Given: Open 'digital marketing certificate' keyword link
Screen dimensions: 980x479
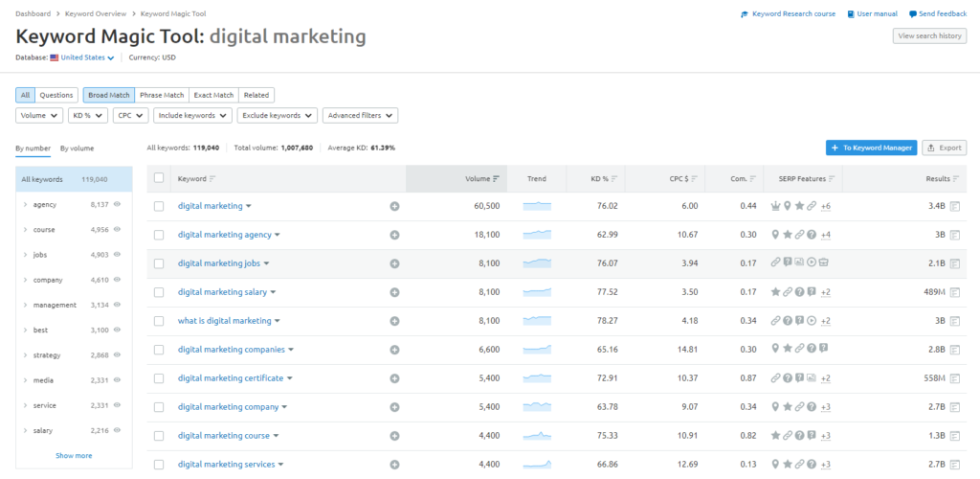Looking at the screenshot, I should (x=231, y=378).
